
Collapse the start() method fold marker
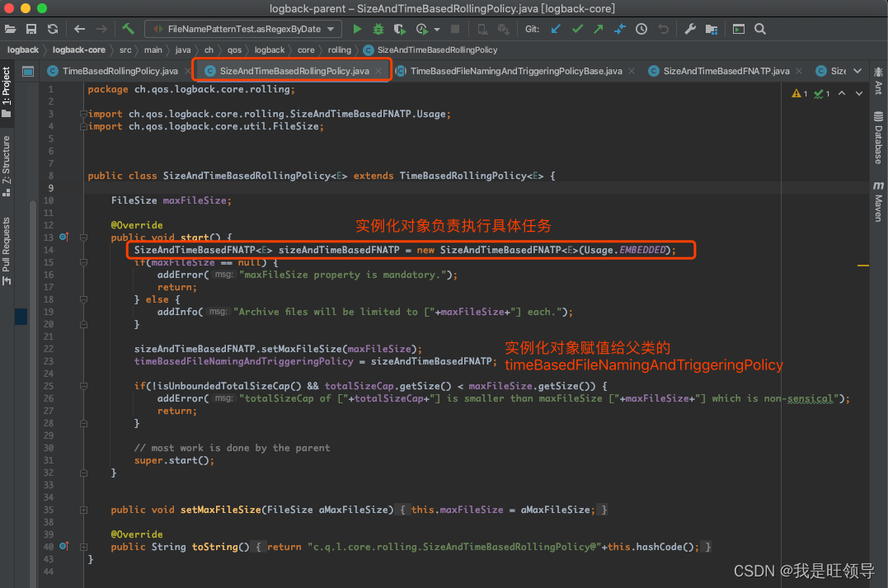[83, 238]
